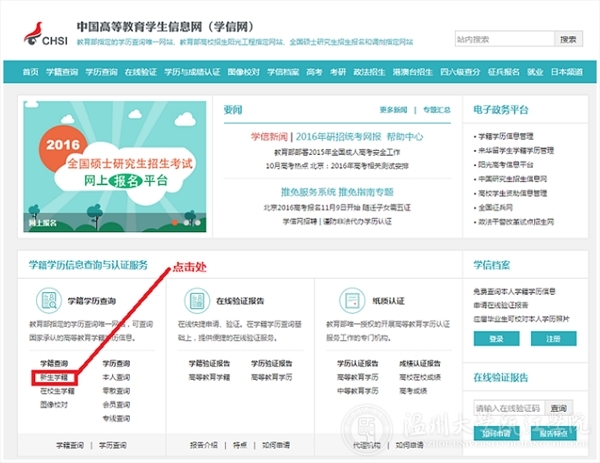Click the 专线查询 link
This screenshot has height=463, width=600.
(x=116, y=418)
